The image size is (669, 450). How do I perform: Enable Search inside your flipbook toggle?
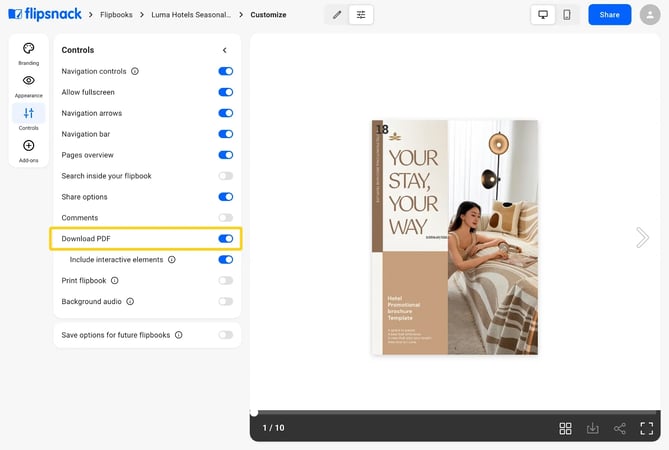tap(226, 176)
